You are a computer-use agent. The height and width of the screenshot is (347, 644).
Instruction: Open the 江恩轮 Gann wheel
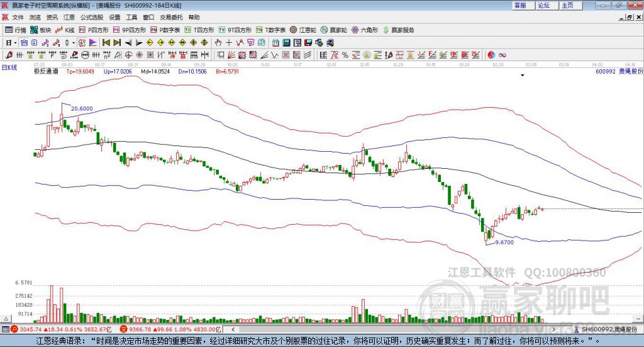click(303, 30)
